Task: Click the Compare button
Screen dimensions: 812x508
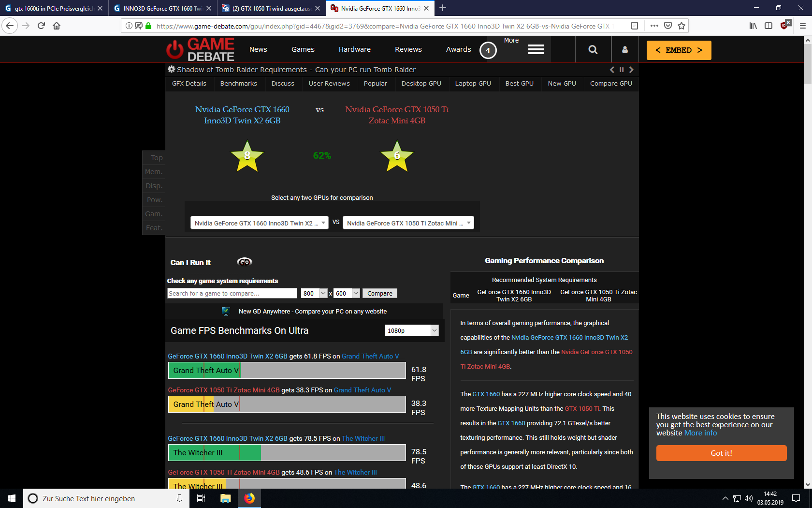Action: coord(380,293)
